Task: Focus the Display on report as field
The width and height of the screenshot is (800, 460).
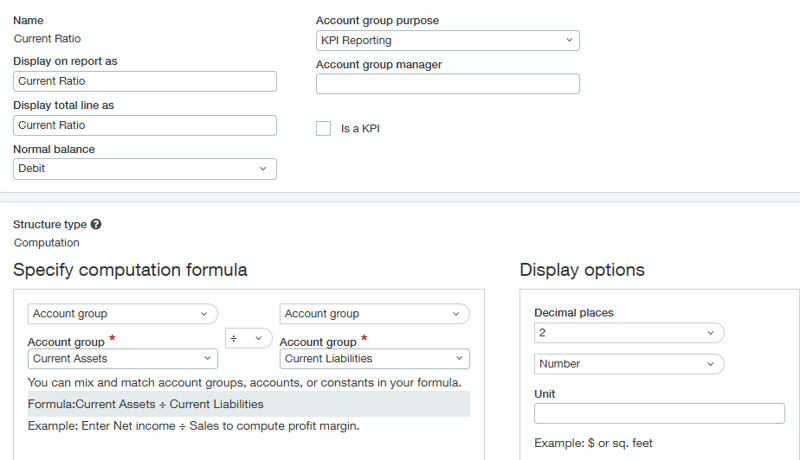Action: click(x=144, y=82)
